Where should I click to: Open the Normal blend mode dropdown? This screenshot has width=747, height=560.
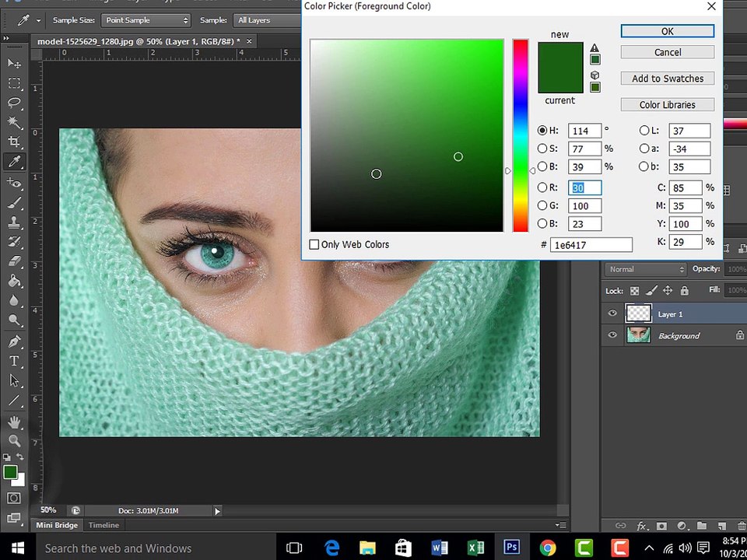646,269
